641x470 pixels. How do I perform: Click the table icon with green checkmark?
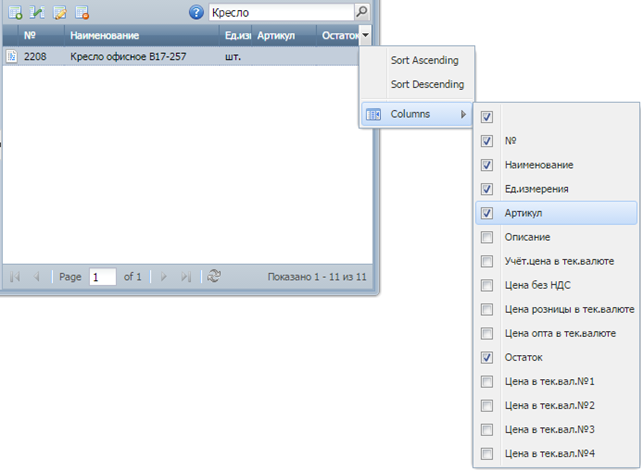pyautogui.click(x=37, y=12)
